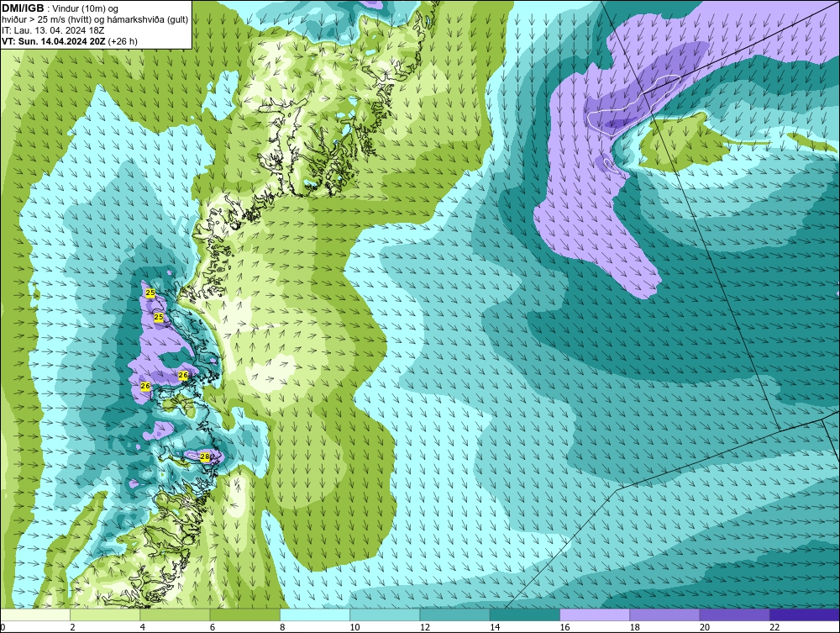Select the 4–6 m/s green legend swatch
Viewport: 840px width, 633px height.
(x=175, y=615)
